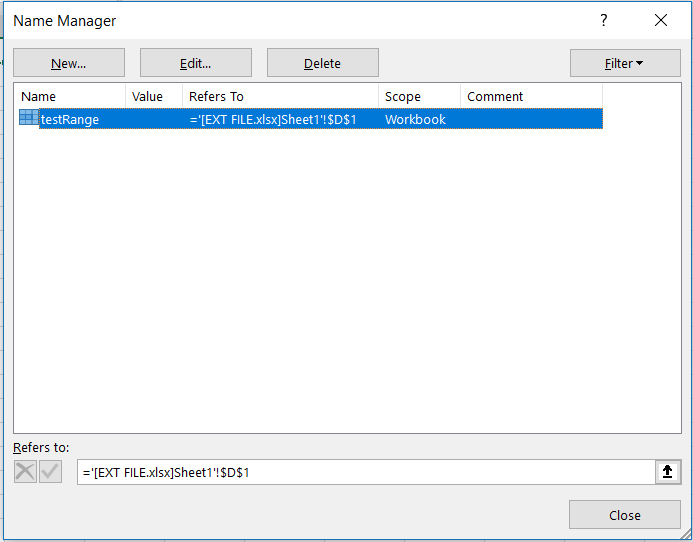Screen dimensions: 693x542
Task: Sort by the Name column header
Action: coord(71,96)
